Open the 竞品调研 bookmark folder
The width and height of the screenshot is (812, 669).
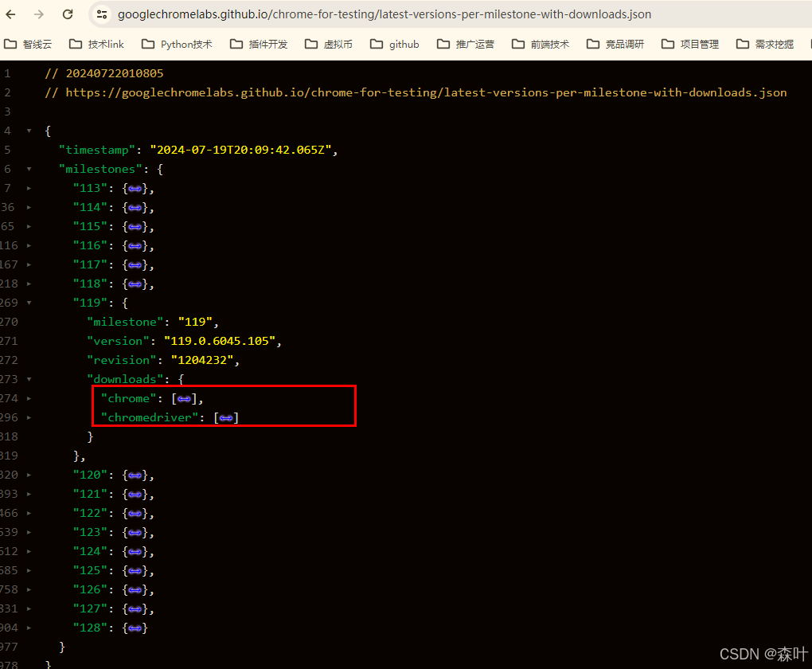[615, 44]
